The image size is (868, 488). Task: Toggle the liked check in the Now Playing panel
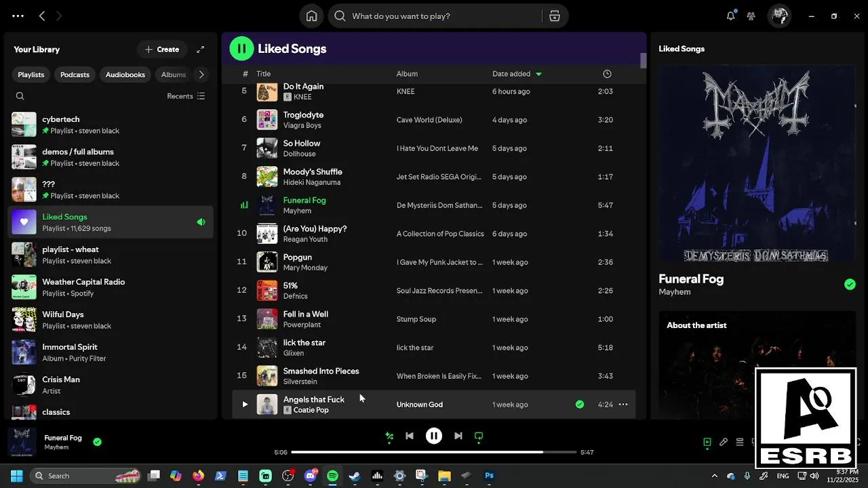(x=850, y=285)
